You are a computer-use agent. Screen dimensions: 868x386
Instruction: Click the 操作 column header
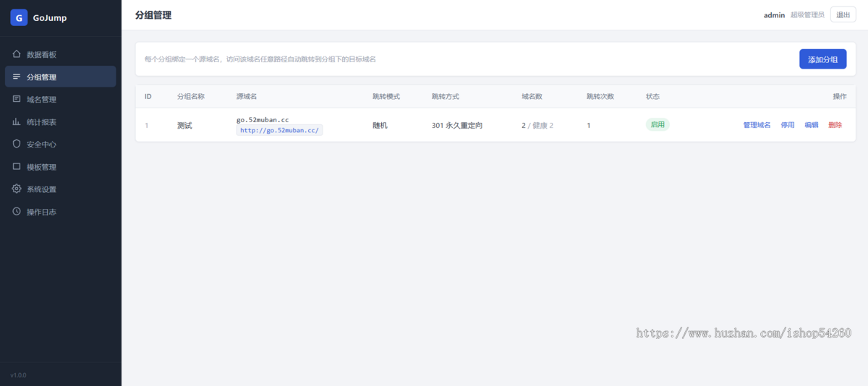pyautogui.click(x=840, y=96)
